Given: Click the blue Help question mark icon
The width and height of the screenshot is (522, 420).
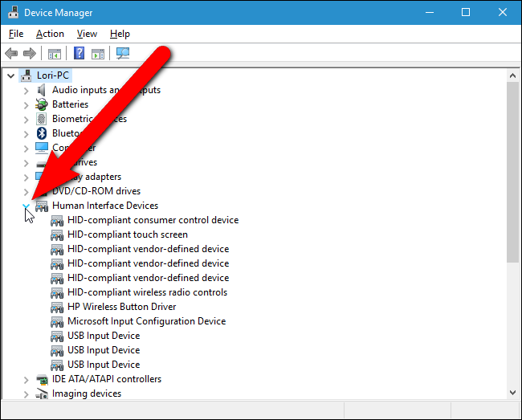Looking at the screenshot, I should coord(80,54).
